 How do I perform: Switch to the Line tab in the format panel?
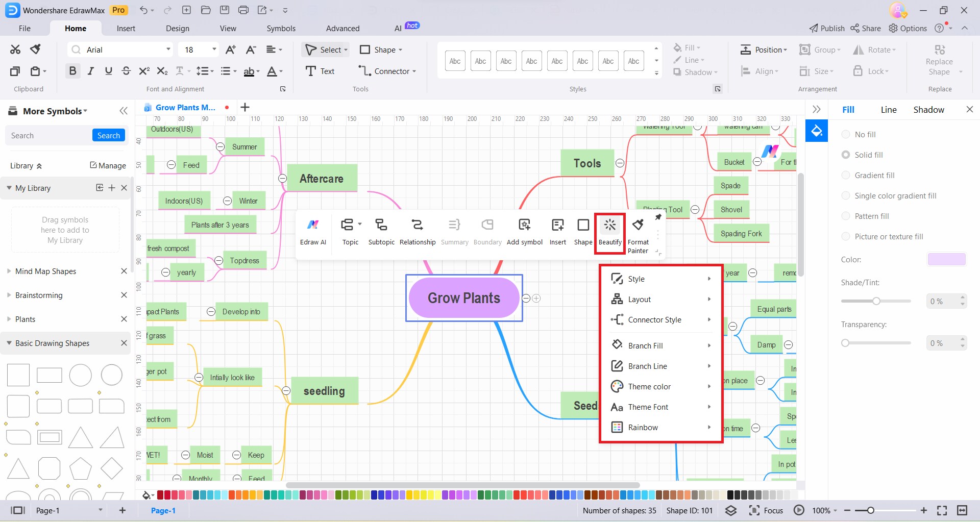[889, 110]
